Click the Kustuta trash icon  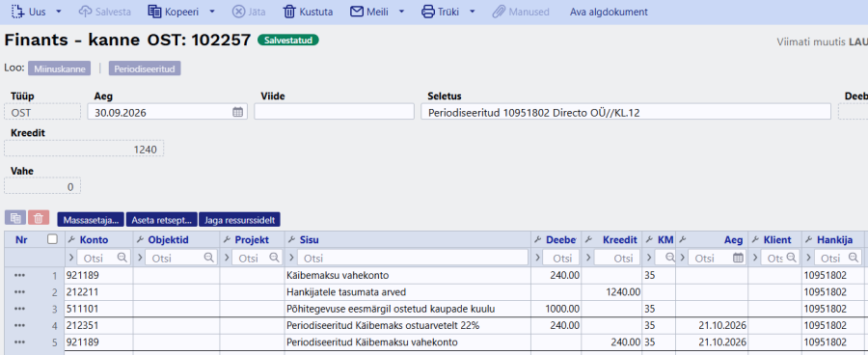click(289, 12)
